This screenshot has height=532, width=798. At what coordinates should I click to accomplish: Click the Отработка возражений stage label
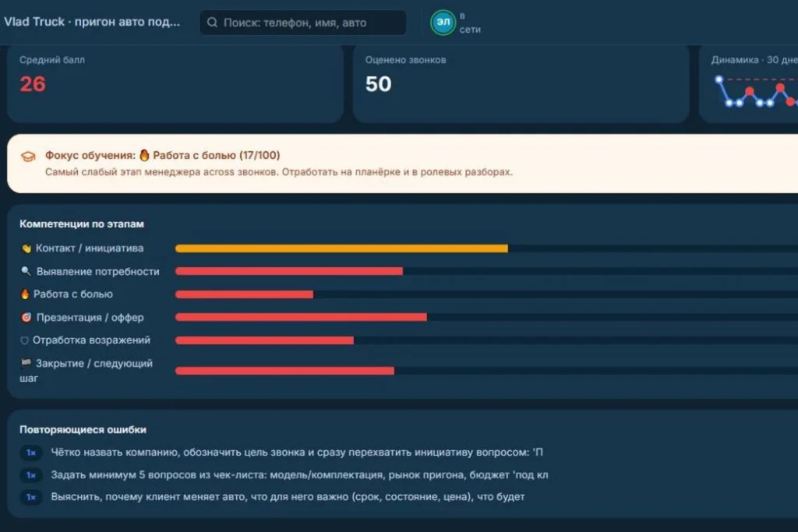pos(92,340)
